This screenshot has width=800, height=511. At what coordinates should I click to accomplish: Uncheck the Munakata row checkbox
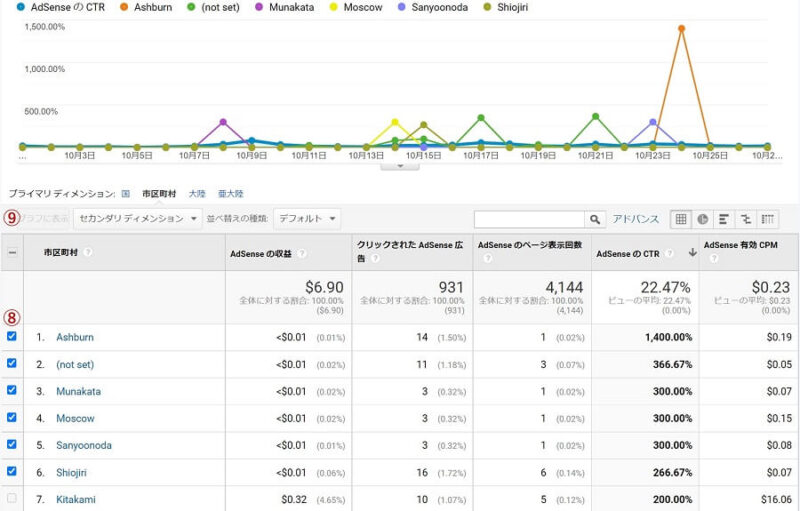(12, 390)
